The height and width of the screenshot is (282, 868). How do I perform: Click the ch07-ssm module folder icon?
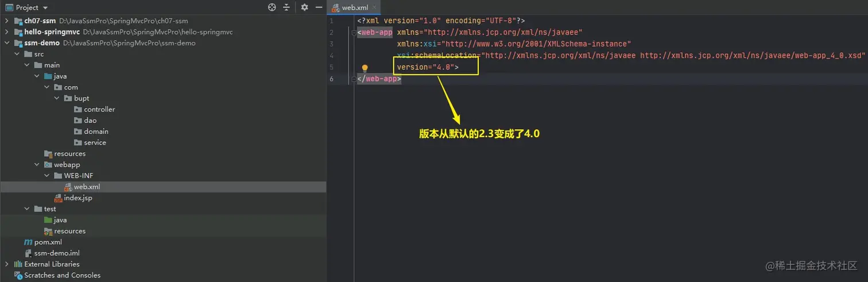pyautogui.click(x=18, y=21)
